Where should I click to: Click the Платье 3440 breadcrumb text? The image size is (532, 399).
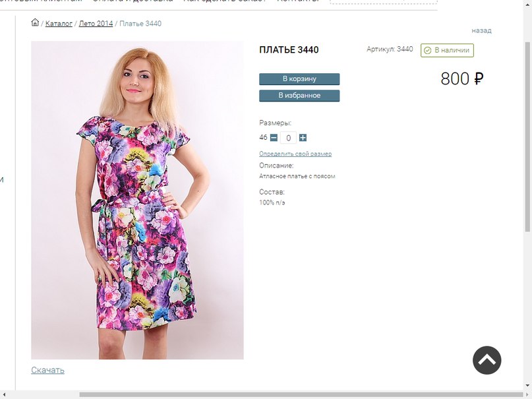140,23
